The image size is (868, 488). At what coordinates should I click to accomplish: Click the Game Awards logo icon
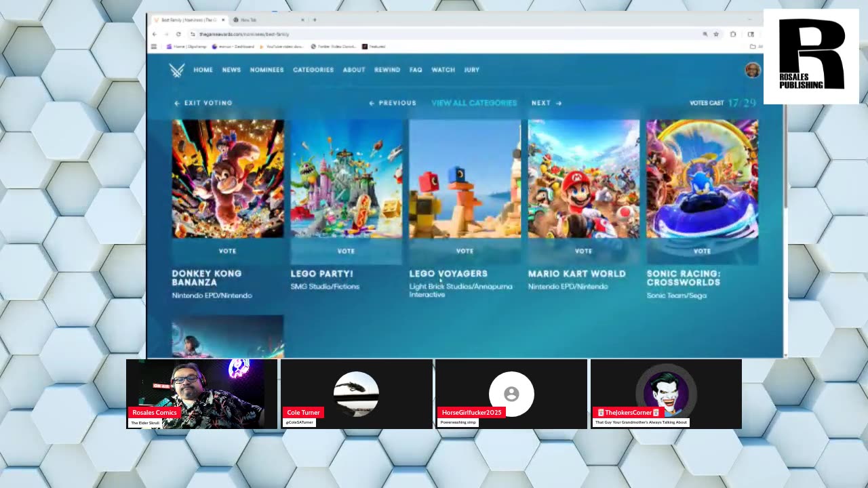click(x=176, y=70)
